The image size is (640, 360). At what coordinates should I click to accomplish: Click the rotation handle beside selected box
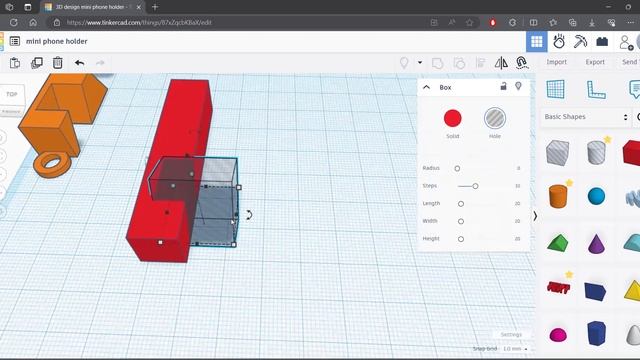249,215
